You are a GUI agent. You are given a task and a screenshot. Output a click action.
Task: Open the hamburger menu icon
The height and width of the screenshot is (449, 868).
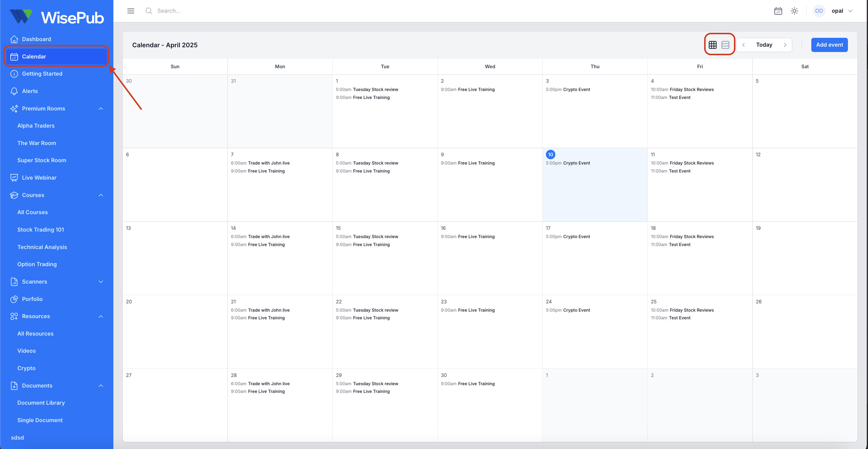[131, 11]
